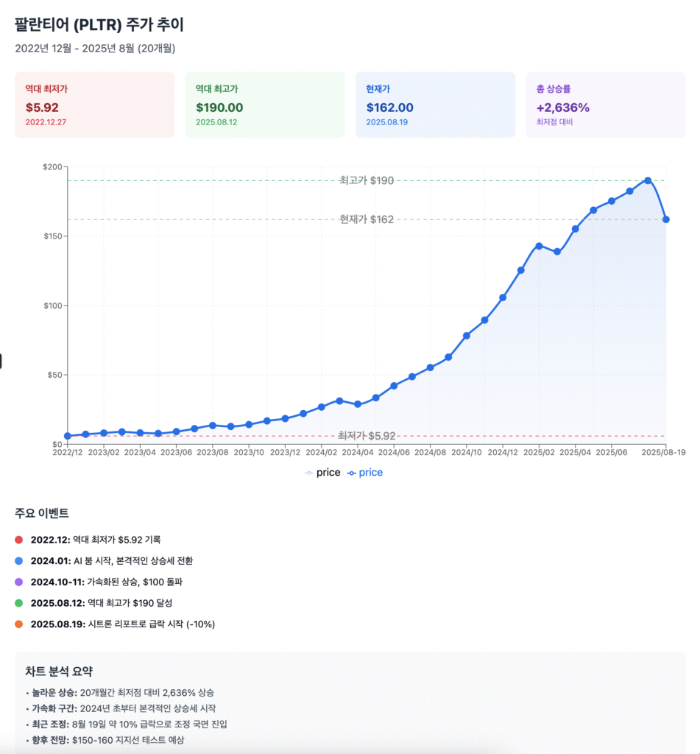Click the 차트 분석 요약 heading

tap(59, 672)
